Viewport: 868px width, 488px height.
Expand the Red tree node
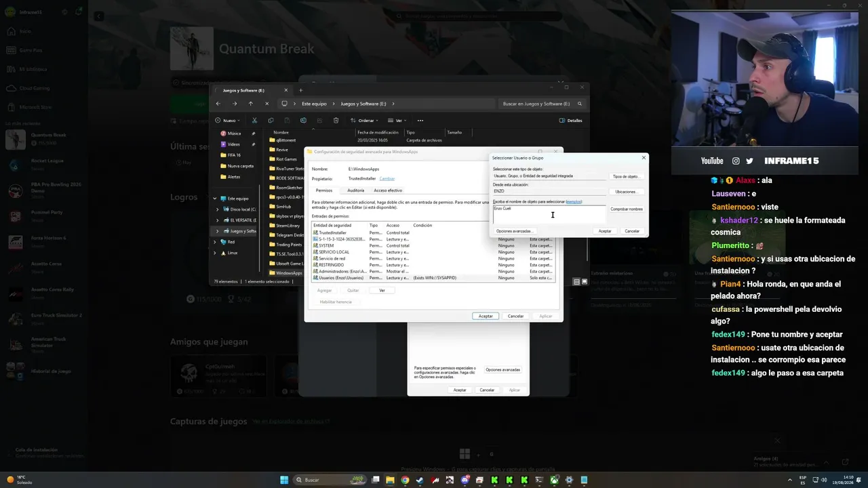click(216, 242)
